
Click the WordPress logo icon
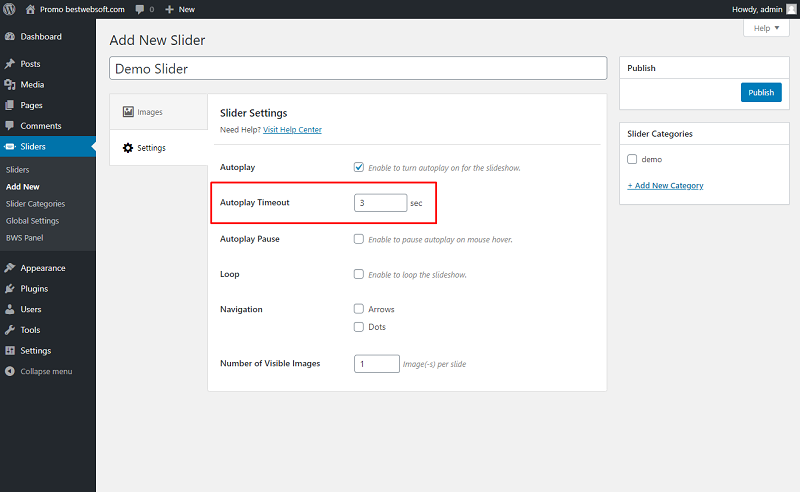[x=9, y=9]
